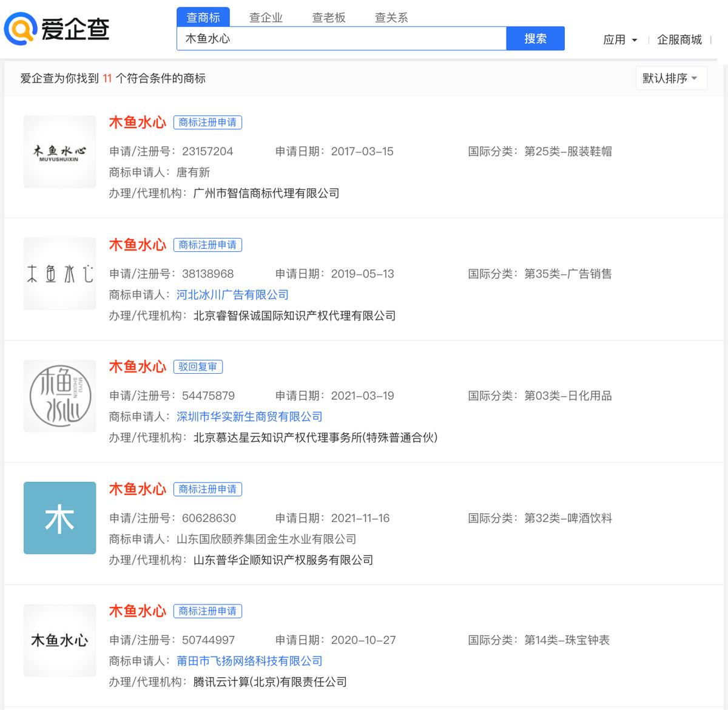Click inside the 木鱼水心 search input field
The image size is (728, 710).
(340, 38)
